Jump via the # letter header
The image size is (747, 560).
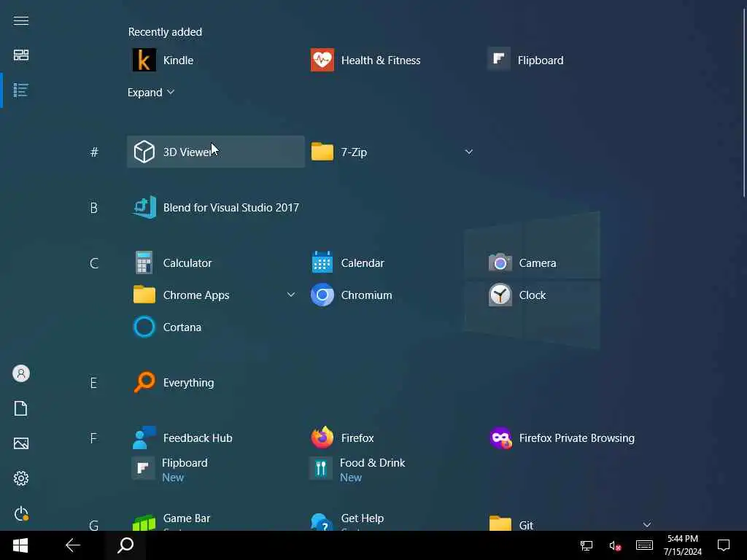pyautogui.click(x=94, y=152)
